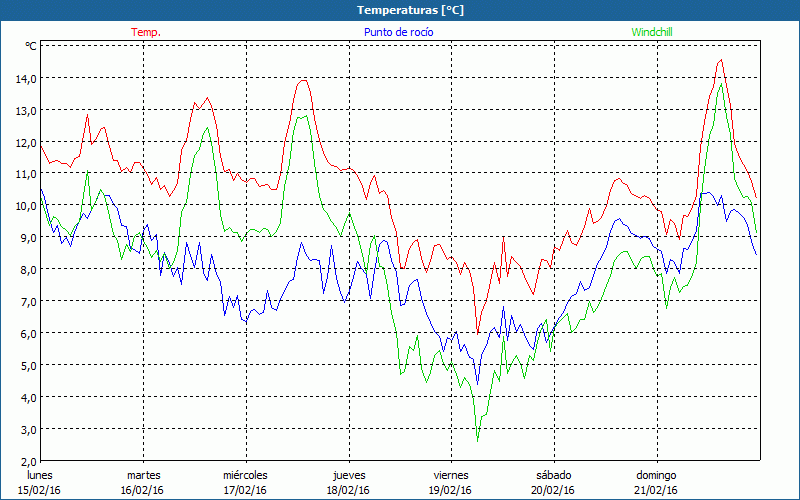Select the 'viernes' day label
800x500 pixels.
coord(450,475)
